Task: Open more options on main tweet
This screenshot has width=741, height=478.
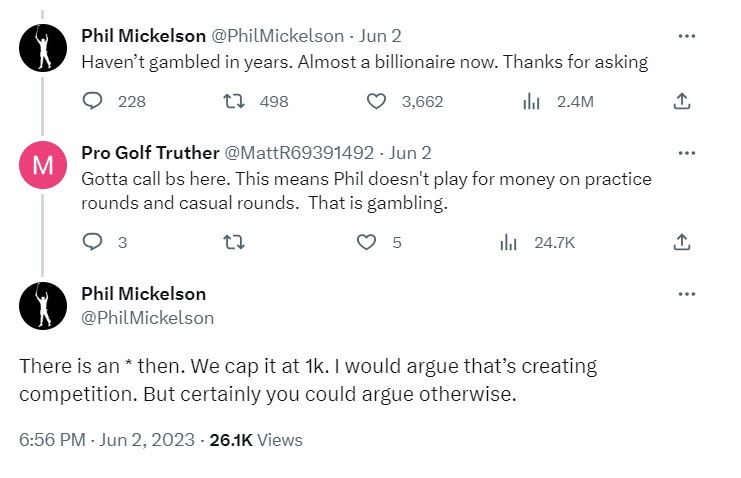Action: (x=686, y=294)
